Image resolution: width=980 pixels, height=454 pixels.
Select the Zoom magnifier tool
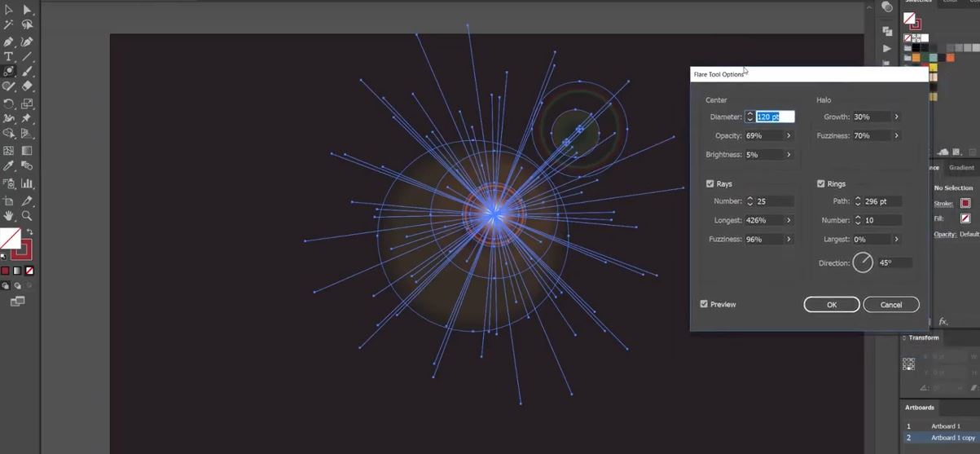pyautogui.click(x=27, y=216)
